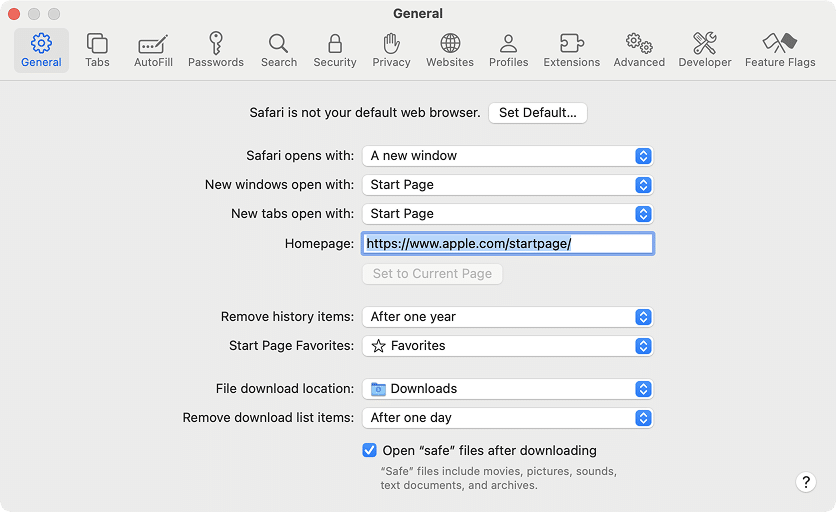Change the Remove history items setting
836x512 pixels.
pyautogui.click(x=508, y=317)
